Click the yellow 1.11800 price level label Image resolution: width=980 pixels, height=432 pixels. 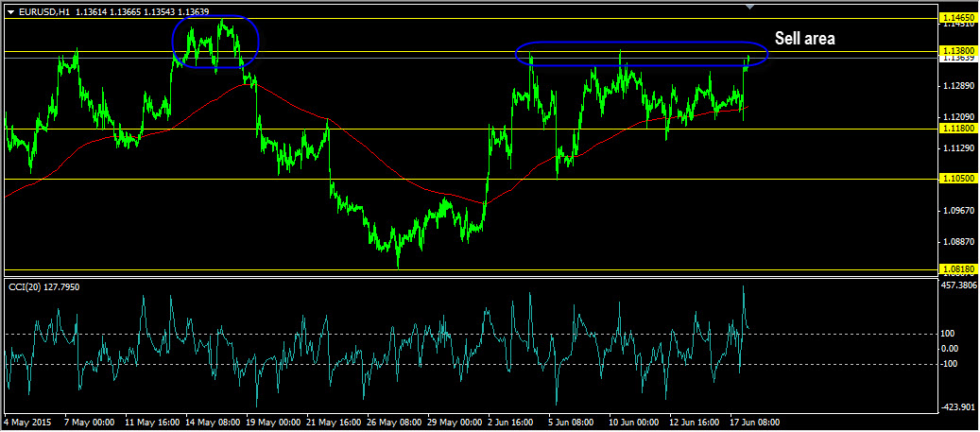[x=958, y=129]
